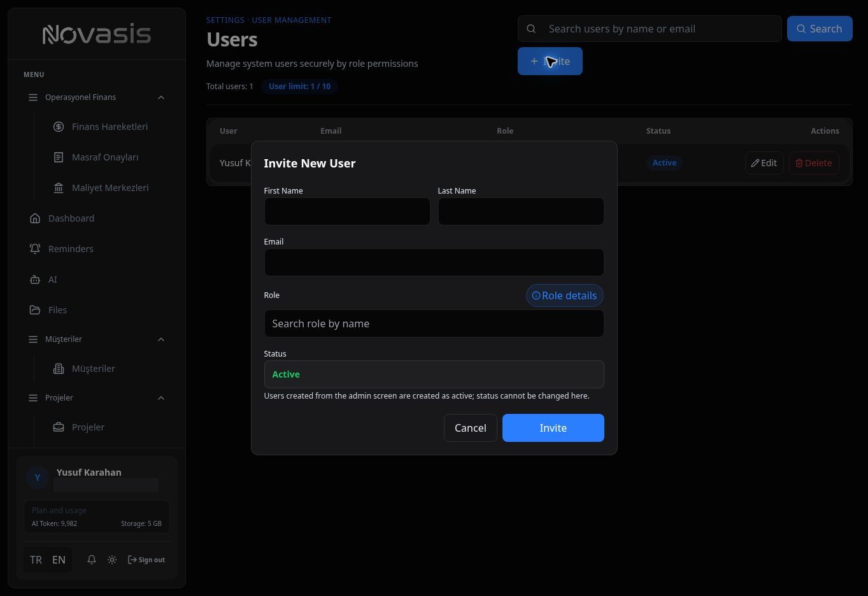
Task: Click the bell icon beside Reminders
Action: coord(35,249)
